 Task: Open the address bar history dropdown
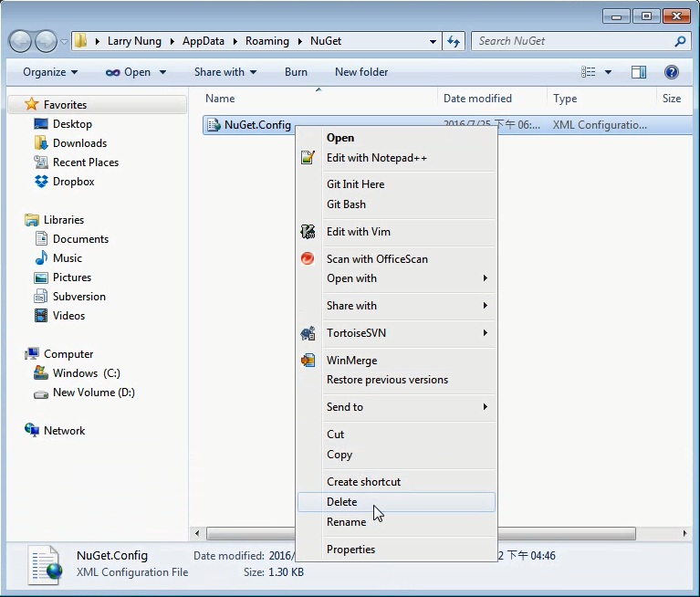pos(433,41)
